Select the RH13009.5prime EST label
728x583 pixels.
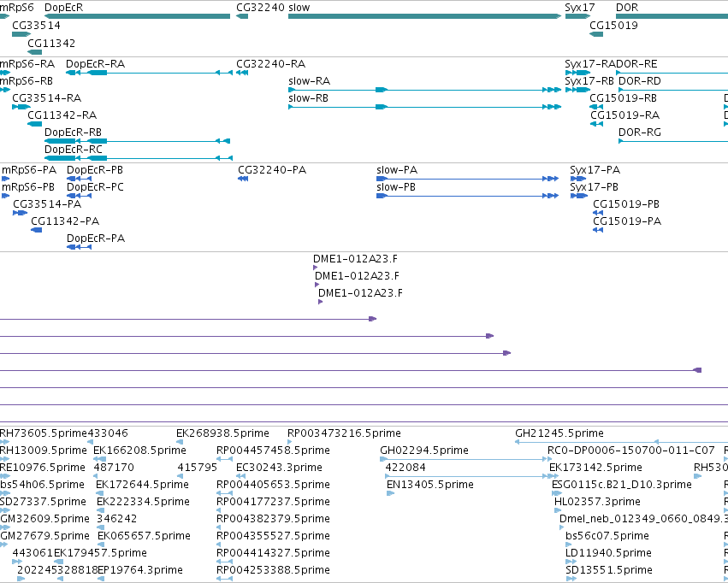pos(43,450)
